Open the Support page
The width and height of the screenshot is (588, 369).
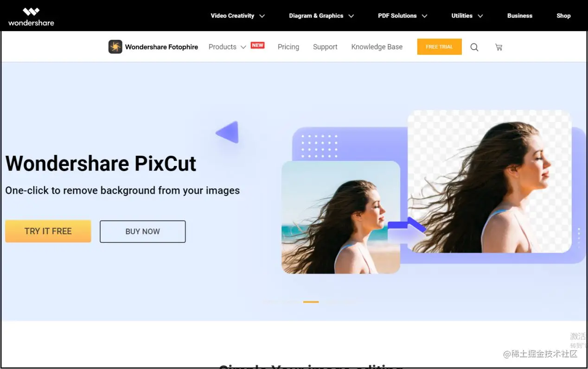[x=325, y=47]
